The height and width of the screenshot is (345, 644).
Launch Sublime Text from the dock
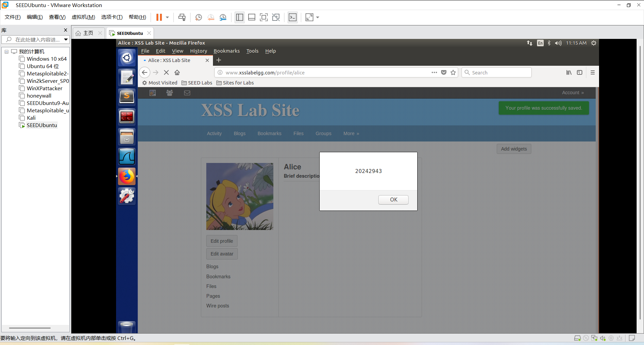[127, 97]
